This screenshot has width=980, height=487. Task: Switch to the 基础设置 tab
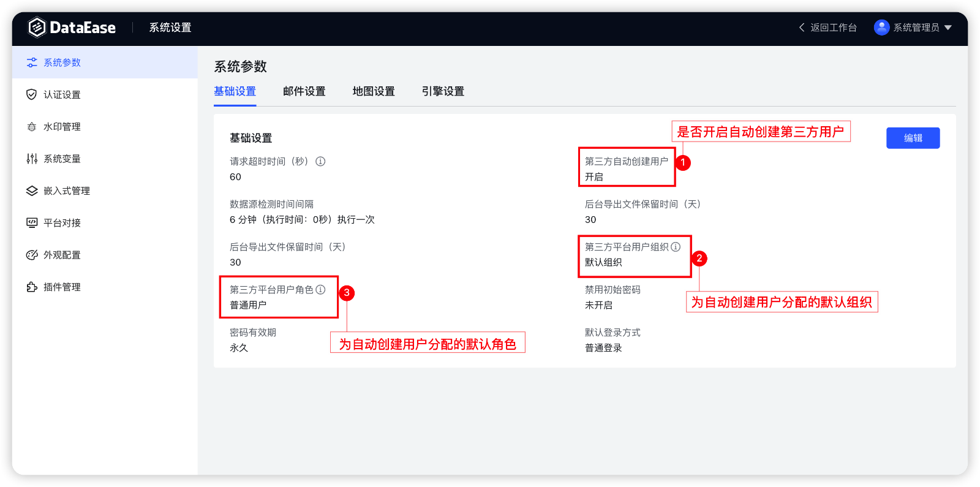pos(235,91)
